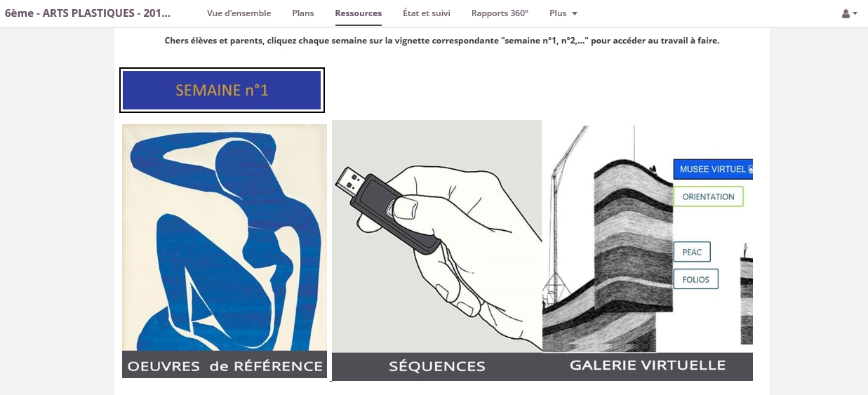868x395 pixels.
Task: Open the OEUVRES de RÉFÉRENCE label
Action: (225, 365)
